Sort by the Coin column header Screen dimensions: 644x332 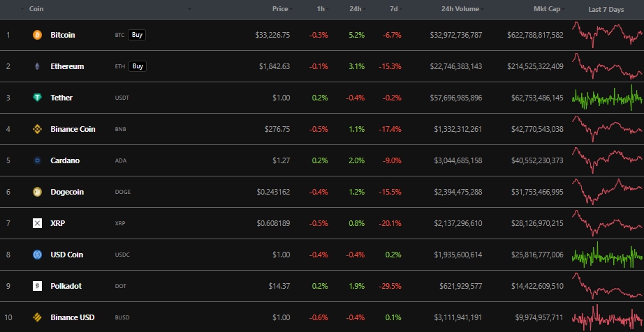pos(38,9)
